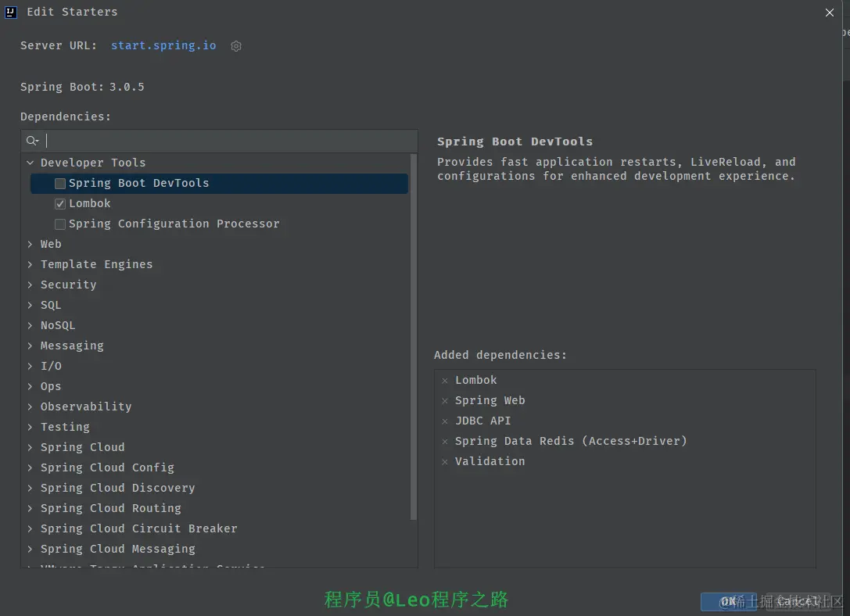Confirm with the OK button
Screen dimensions: 850x616
[728, 601]
